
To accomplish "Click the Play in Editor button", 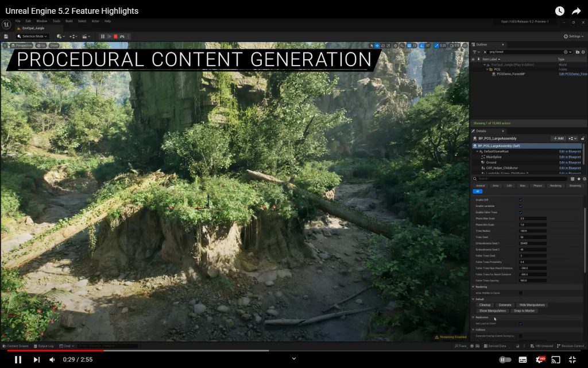I will click(x=109, y=36).
